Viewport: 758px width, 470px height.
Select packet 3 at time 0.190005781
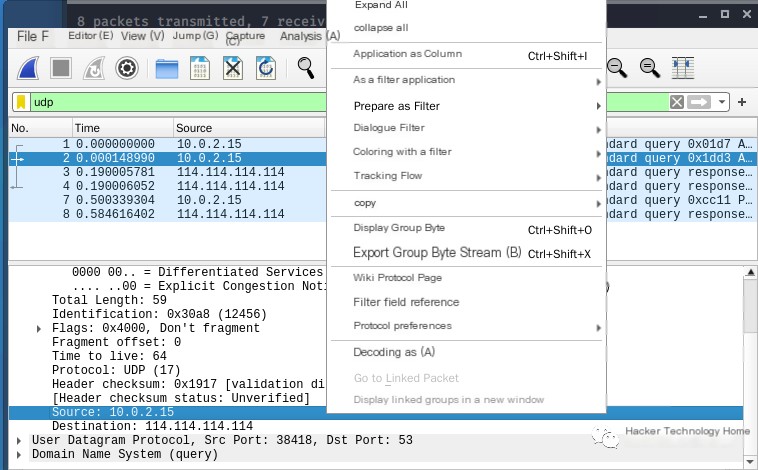click(x=167, y=172)
